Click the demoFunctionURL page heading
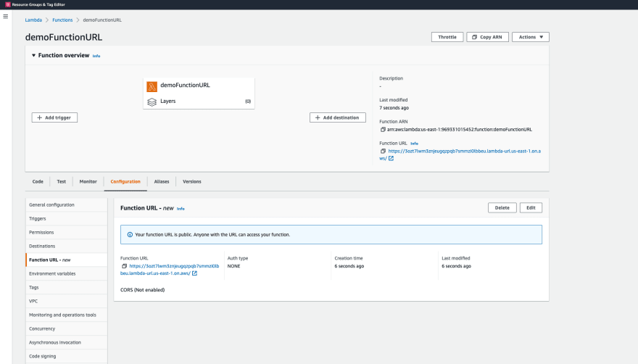Image resolution: width=638 pixels, height=364 pixels. [x=64, y=37]
